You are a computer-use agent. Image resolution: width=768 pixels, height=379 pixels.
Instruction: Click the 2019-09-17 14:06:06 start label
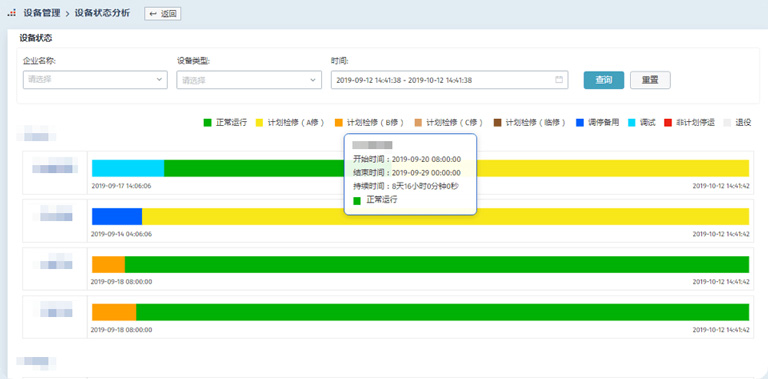pos(121,186)
